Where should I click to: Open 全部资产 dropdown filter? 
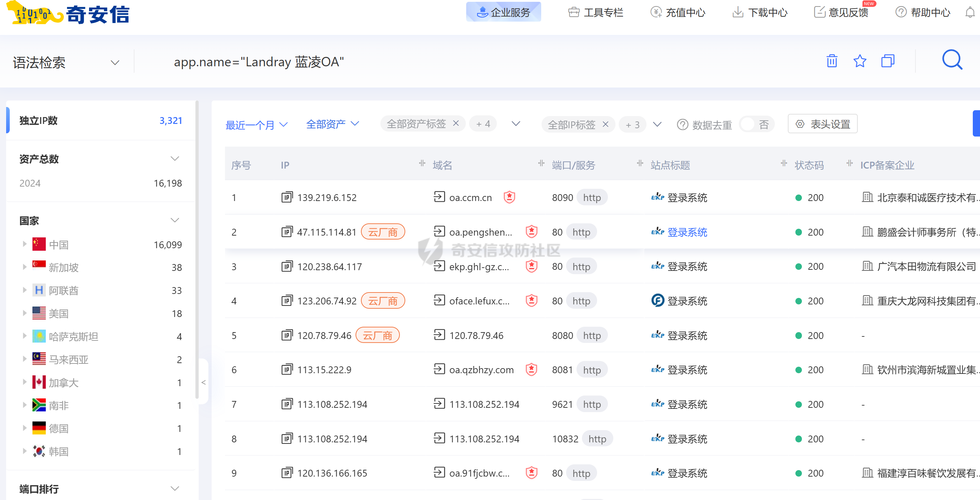pyautogui.click(x=332, y=124)
